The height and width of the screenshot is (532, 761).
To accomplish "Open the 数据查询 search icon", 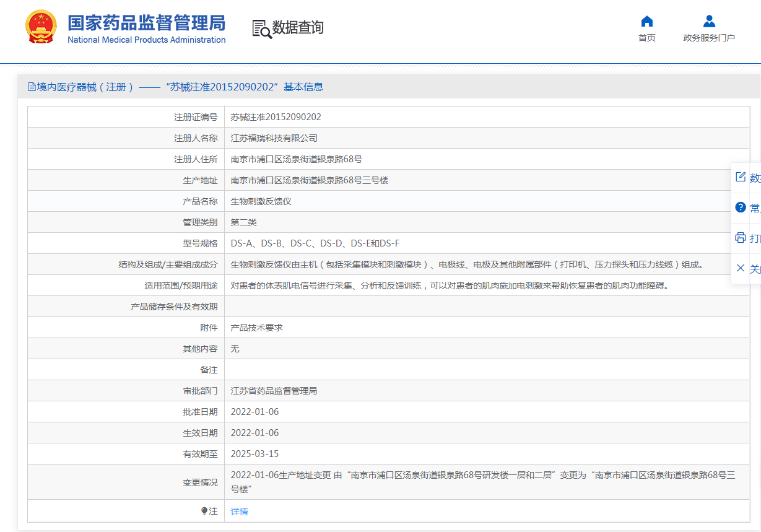I will coord(262,28).
